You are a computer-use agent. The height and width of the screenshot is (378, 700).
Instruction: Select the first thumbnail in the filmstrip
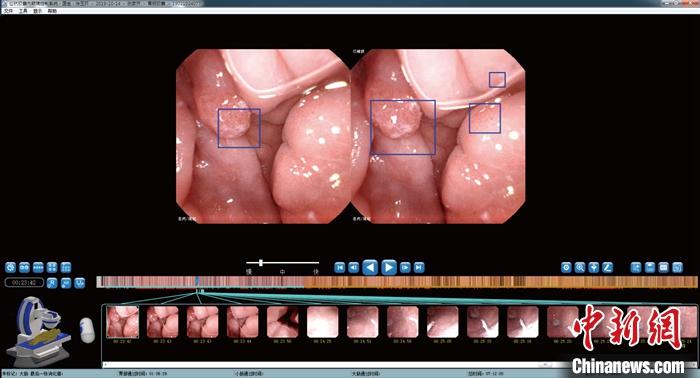[x=122, y=322]
